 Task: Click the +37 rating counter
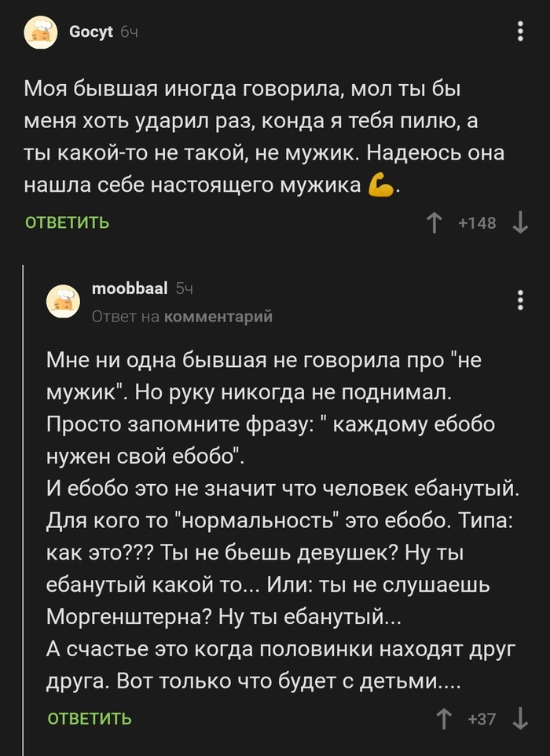pos(482,717)
